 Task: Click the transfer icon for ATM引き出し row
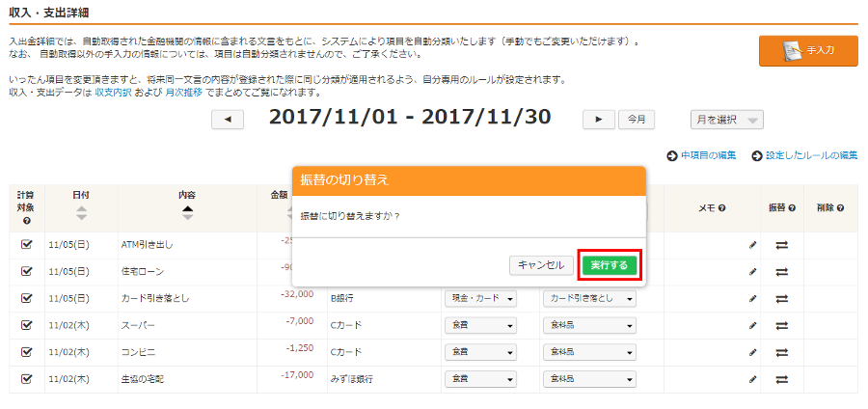pyautogui.click(x=782, y=245)
